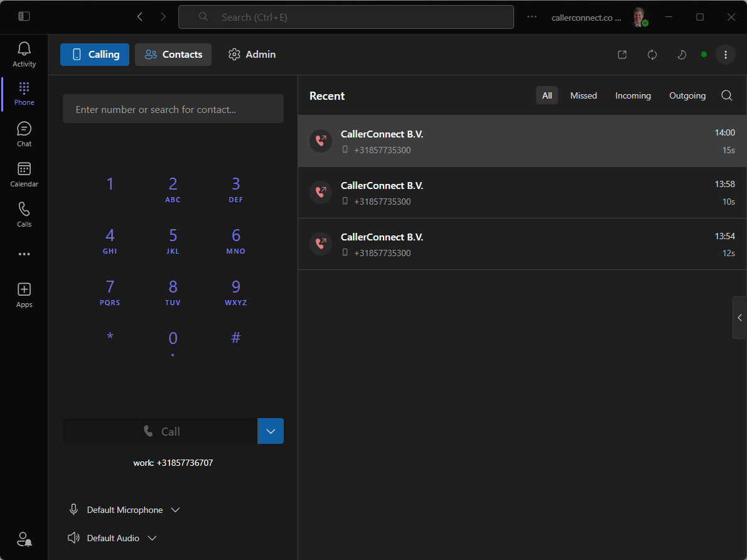Open the profile avatar menu
This screenshot has height=560, width=747.
pos(639,17)
